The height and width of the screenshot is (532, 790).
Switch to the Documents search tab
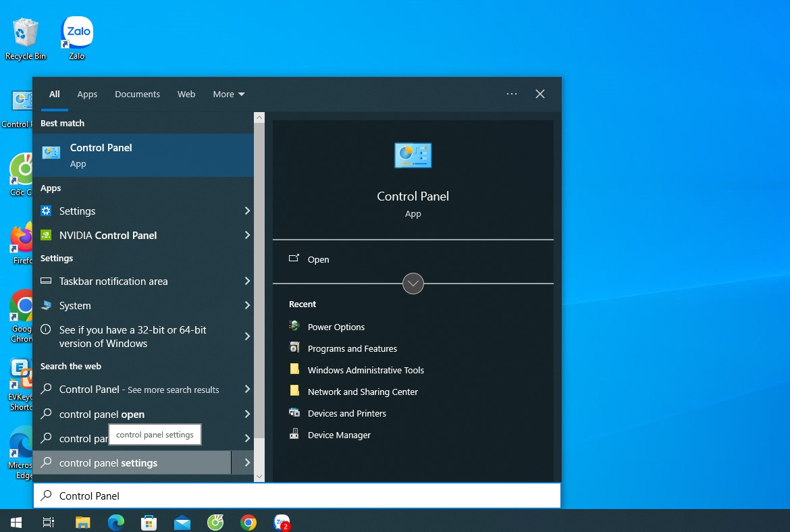[x=137, y=95]
